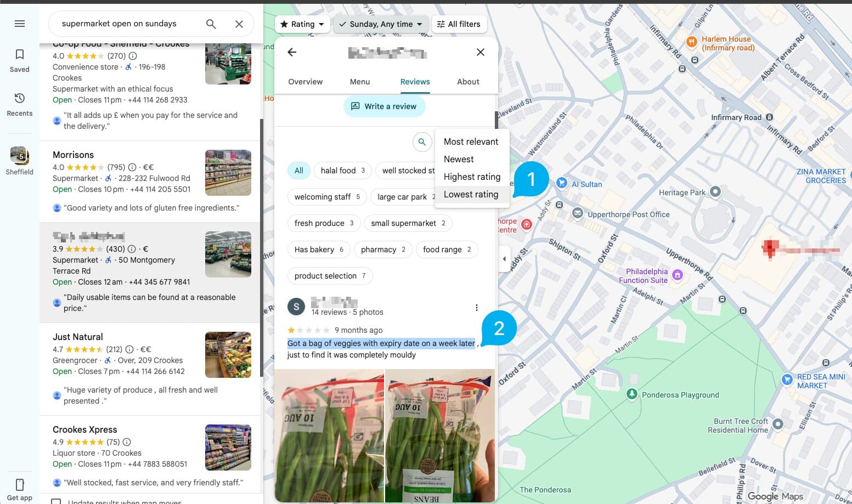The height and width of the screenshot is (504, 852).
Task: Click the Upperthorpe Post Office map pin
Action: pyautogui.click(x=578, y=213)
